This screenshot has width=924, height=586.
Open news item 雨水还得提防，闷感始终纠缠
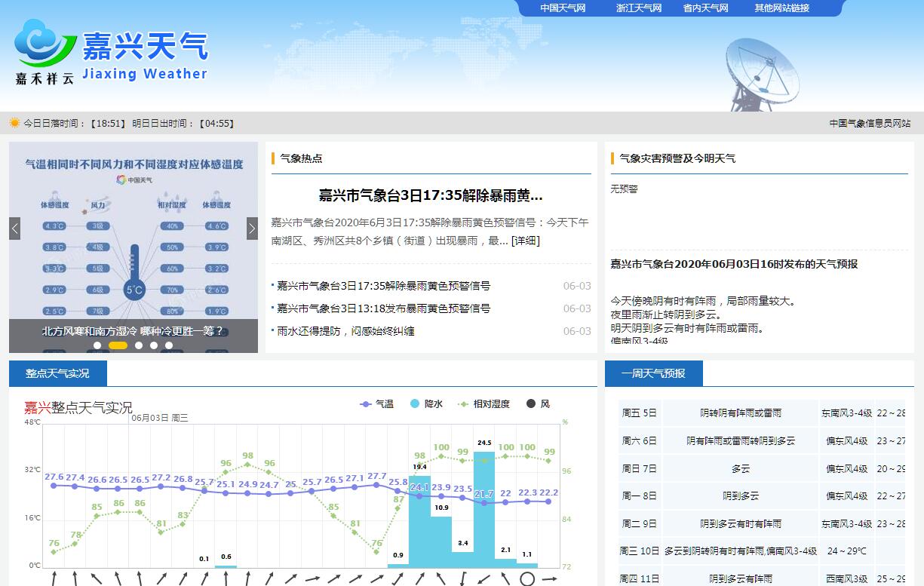pos(345,331)
